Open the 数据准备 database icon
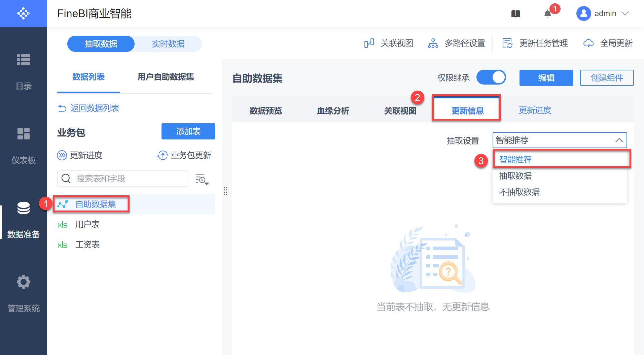The image size is (644, 355). click(x=24, y=208)
